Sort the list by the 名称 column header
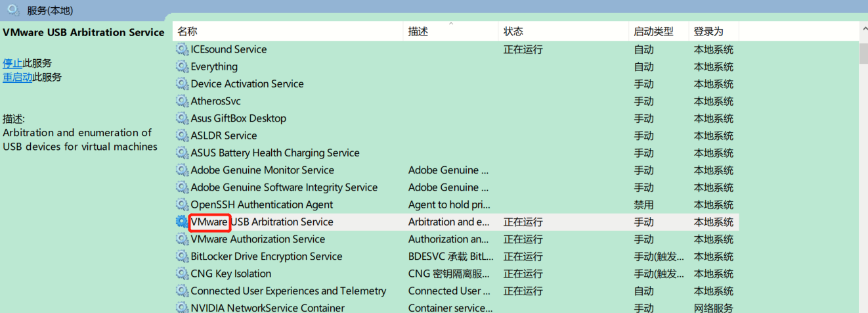The width and height of the screenshot is (868, 313). click(x=187, y=31)
